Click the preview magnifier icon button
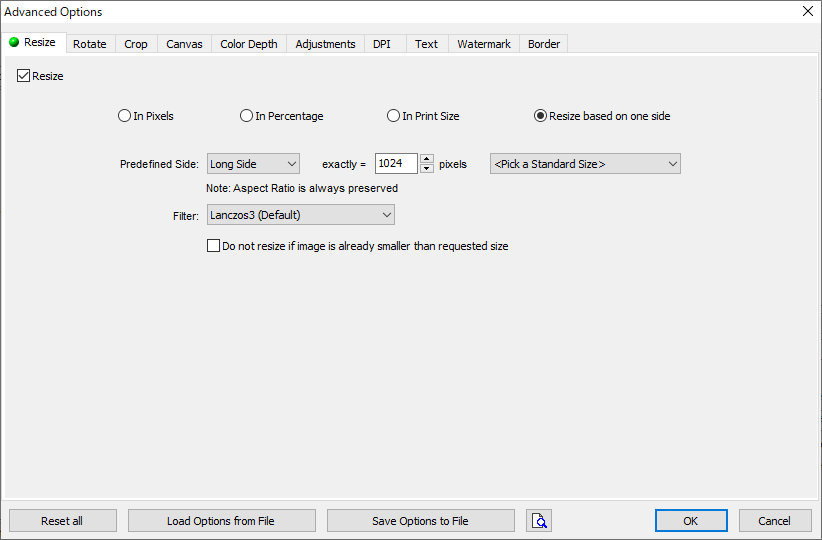This screenshot has height=540, width=822. click(x=539, y=521)
